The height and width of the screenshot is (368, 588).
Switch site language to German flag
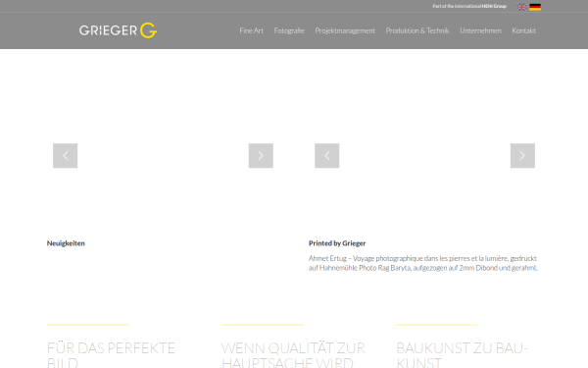pos(535,7)
